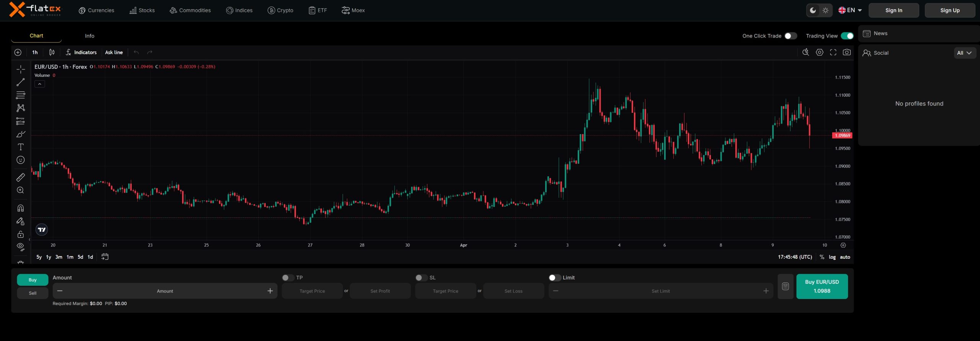Open the EN language dropdown
Screen dimensions: 980x341
(x=850, y=10)
